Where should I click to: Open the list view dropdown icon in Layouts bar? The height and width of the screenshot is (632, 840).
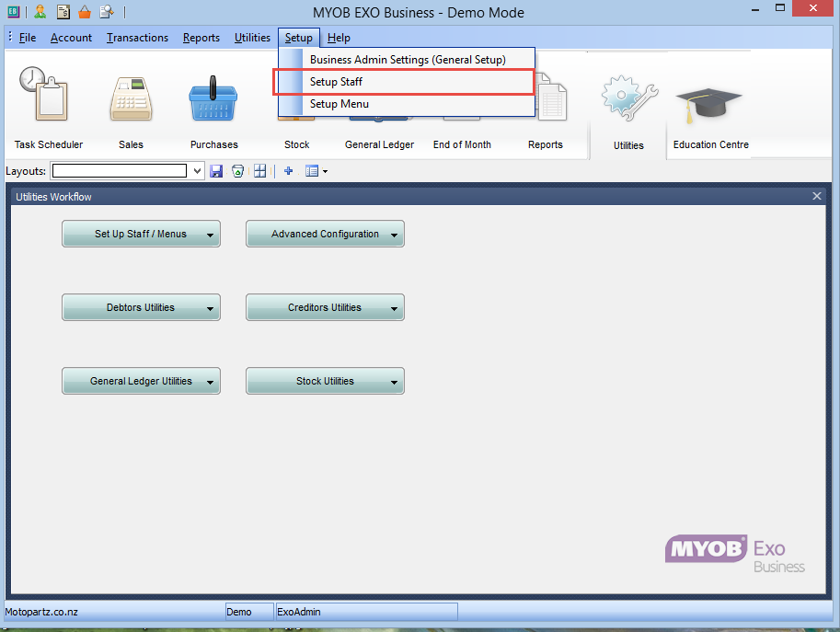click(x=316, y=171)
